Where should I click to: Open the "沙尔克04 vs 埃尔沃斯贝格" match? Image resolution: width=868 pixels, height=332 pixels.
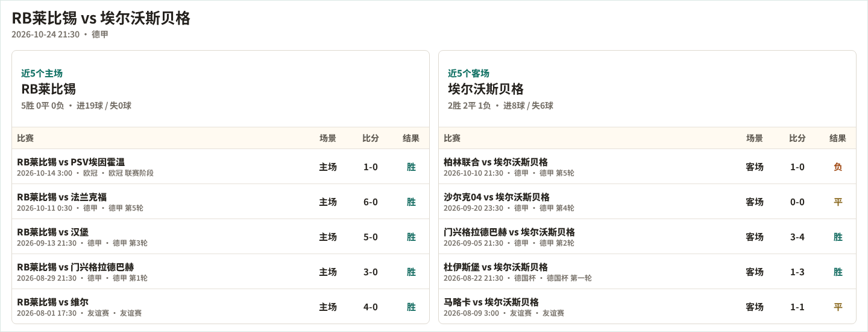pyautogui.click(x=497, y=197)
